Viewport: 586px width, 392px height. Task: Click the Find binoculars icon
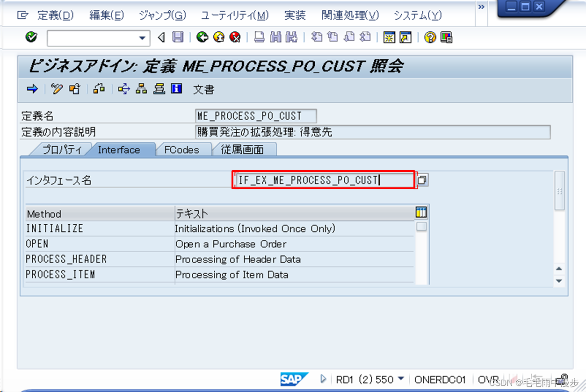(x=275, y=37)
